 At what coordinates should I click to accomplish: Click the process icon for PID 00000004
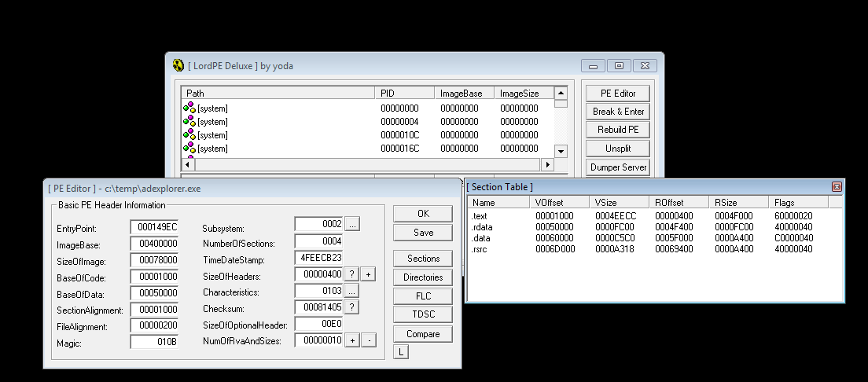189,121
